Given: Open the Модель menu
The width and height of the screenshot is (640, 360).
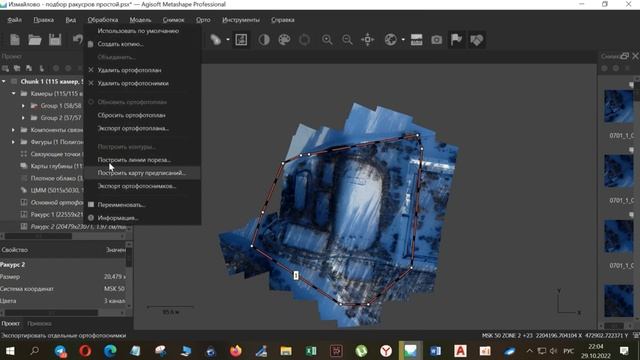Looking at the screenshot, I should 140,20.
